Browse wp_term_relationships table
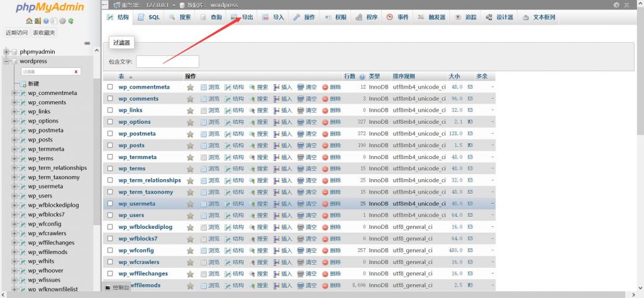Screen dimensions: 644x298 point(210,180)
